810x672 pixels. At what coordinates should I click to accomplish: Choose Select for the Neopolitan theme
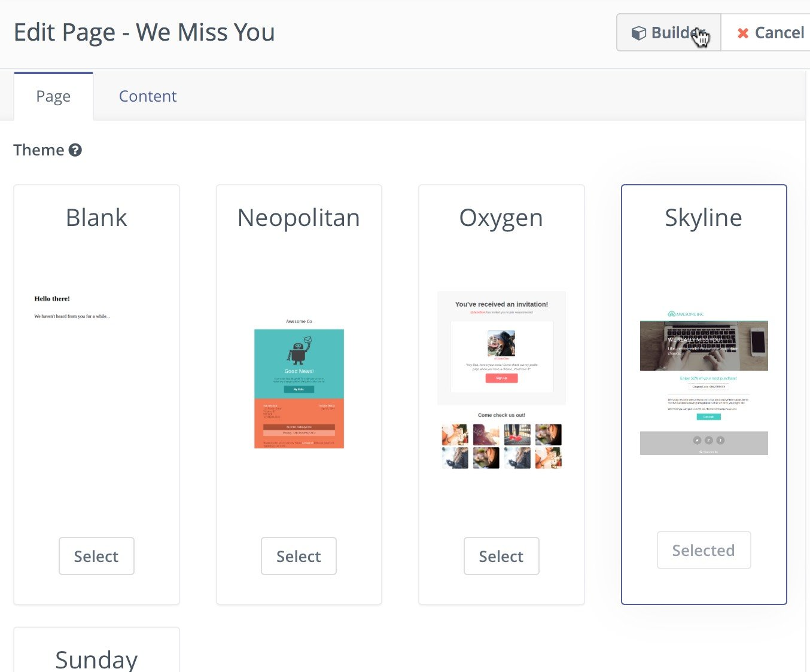[299, 556]
